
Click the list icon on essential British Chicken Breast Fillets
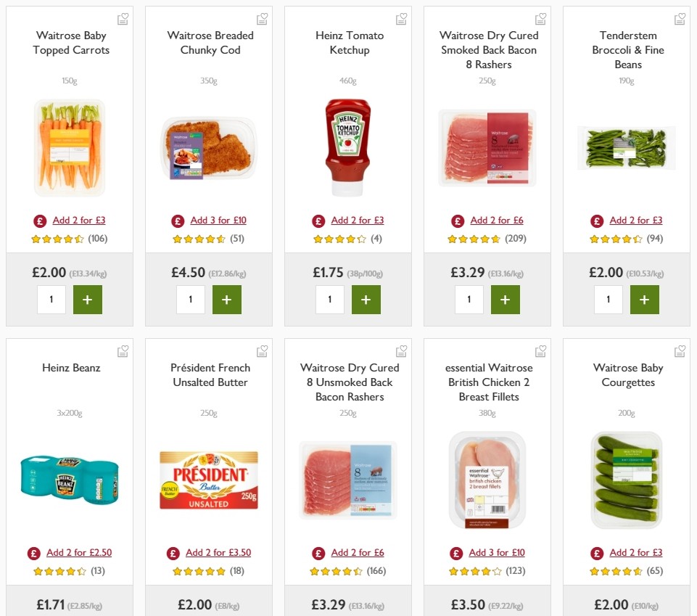[540, 350]
